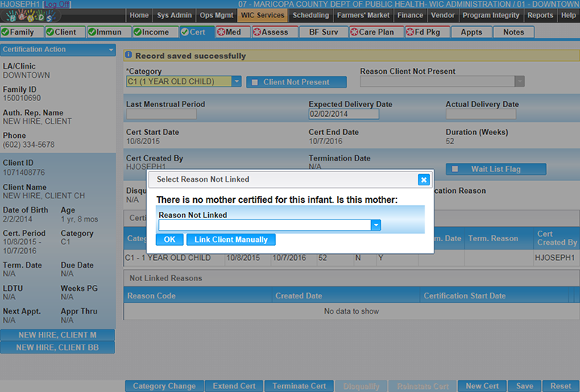Click the green checkmark icon on Income tab
This screenshot has width=580, height=392.
click(137, 32)
